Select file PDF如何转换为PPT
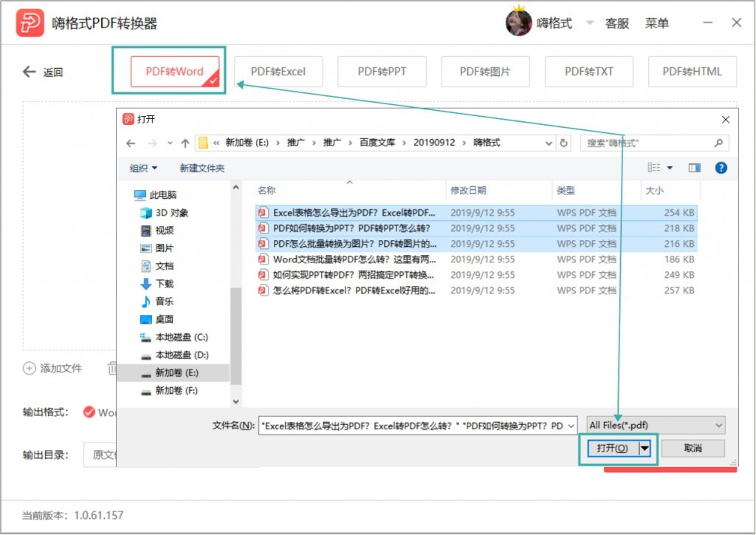This screenshot has width=756, height=535. [x=476, y=228]
